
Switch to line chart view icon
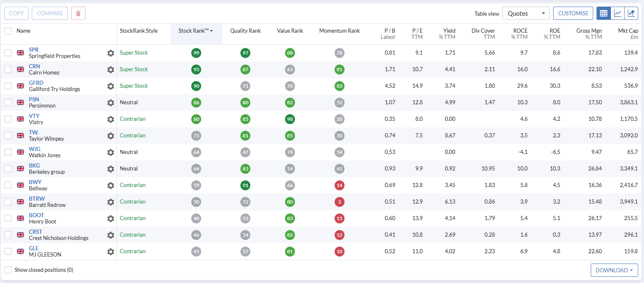pos(618,13)
